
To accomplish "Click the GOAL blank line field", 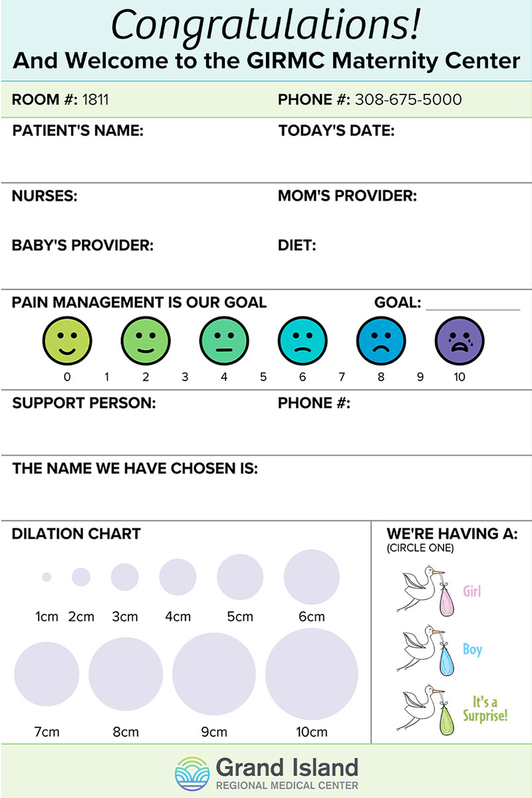I will click(x=473, y=303).
